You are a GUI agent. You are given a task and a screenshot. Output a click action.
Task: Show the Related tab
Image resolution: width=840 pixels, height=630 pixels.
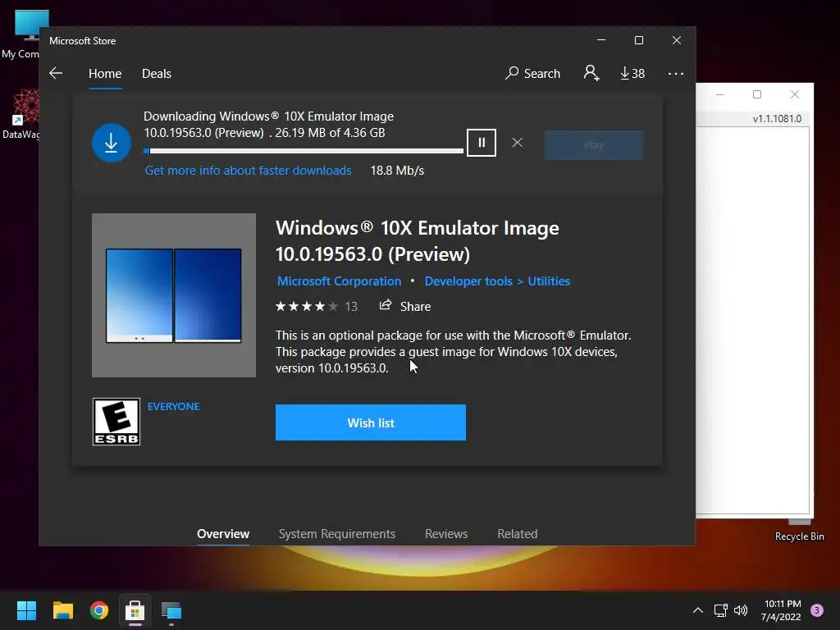pyautogui.click(x=518, y=533)
